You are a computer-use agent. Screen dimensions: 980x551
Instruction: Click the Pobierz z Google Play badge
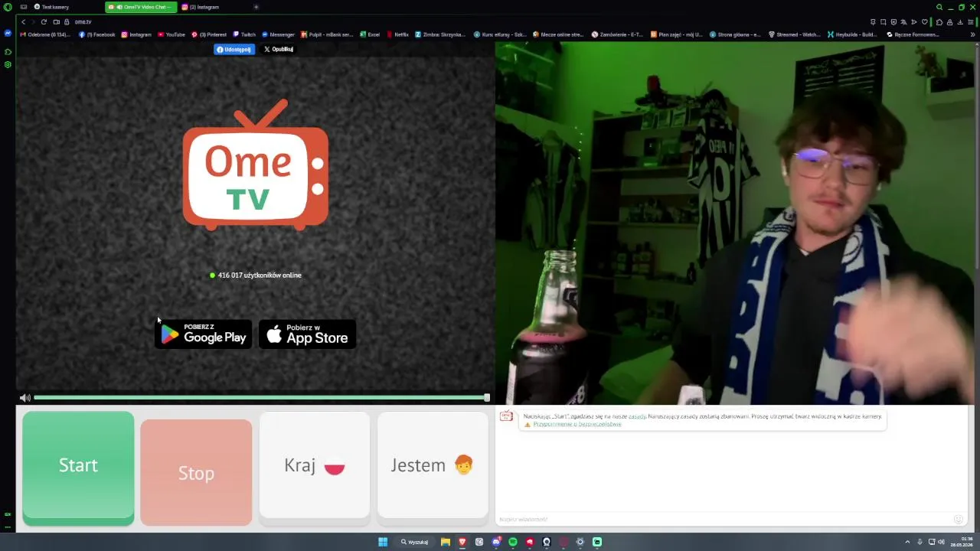click(204, 334)
